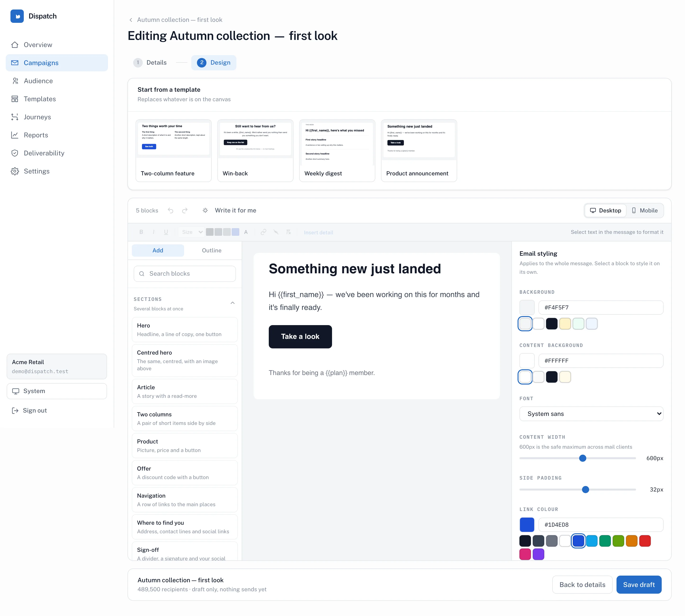Add the Hero section block

tap(185, 330)
